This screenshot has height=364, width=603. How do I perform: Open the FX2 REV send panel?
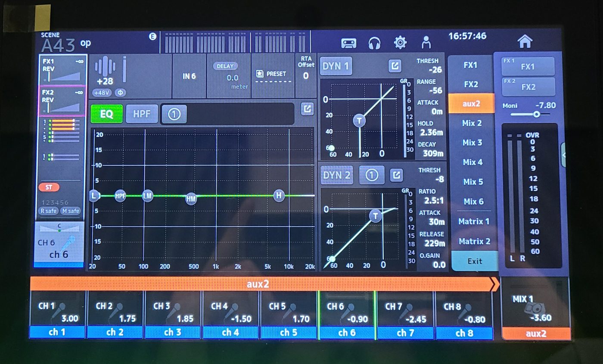click(62, 101)
